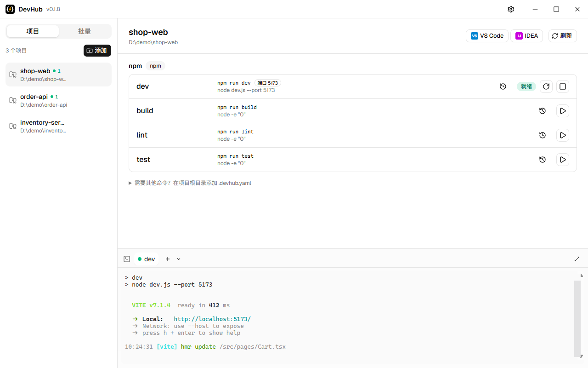Click the terminal vertical scrollbar
Screen dimensions: 588x368
point(577,318)
